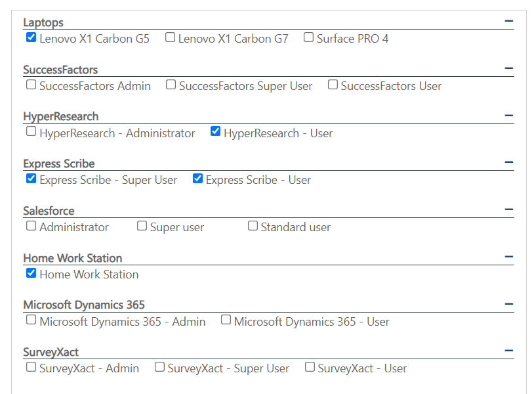The height and width of the screenshot is (394, 532).
Task: Check the Lenovo X1 Carbon G7 checkbox
Action: tap(170, 38)
